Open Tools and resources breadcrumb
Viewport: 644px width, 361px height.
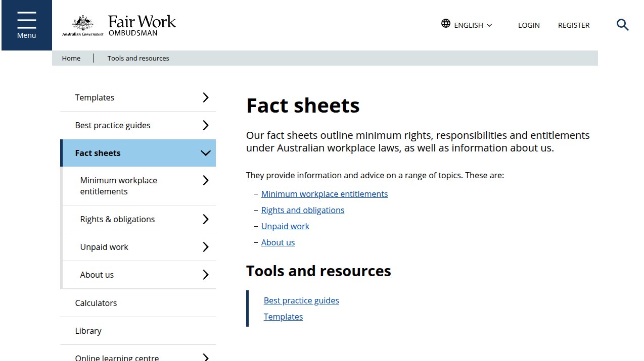point(138,58)
